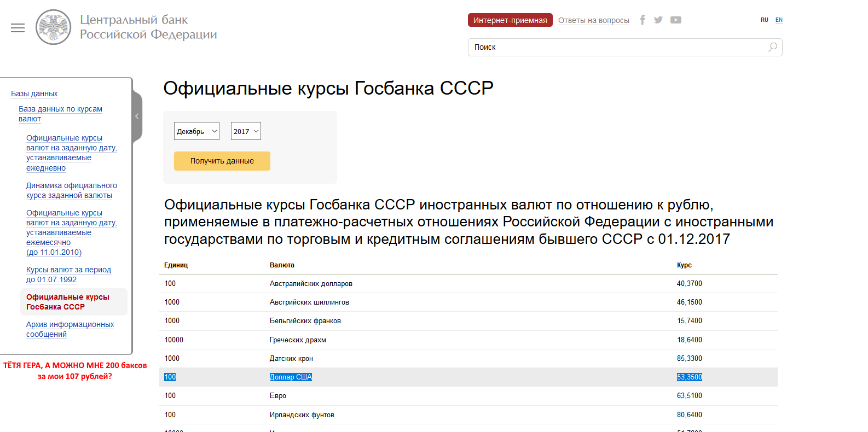Click the Центральный банк Российской Федерации title
Viewport: 868px width, 432px height.
click(148, 27)
